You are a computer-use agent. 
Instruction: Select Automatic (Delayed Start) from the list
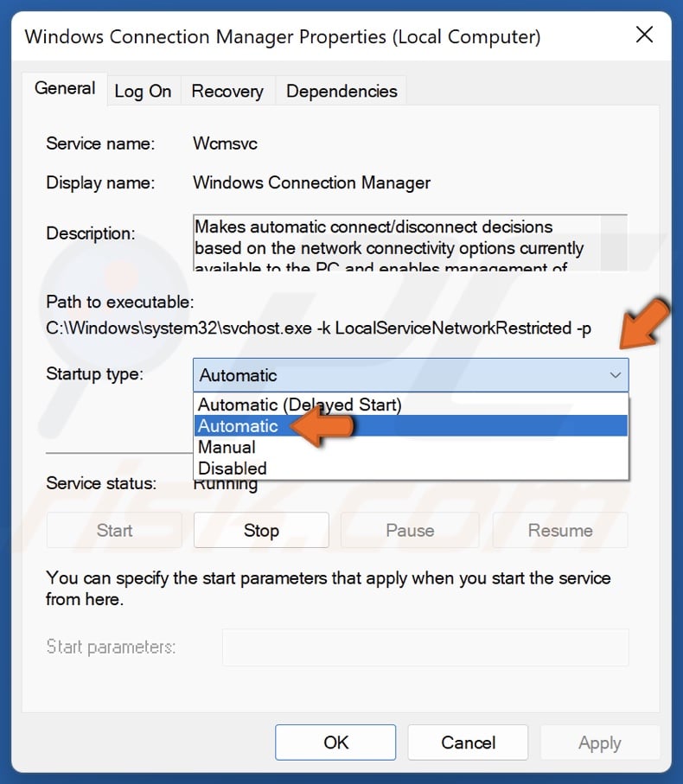298,405
